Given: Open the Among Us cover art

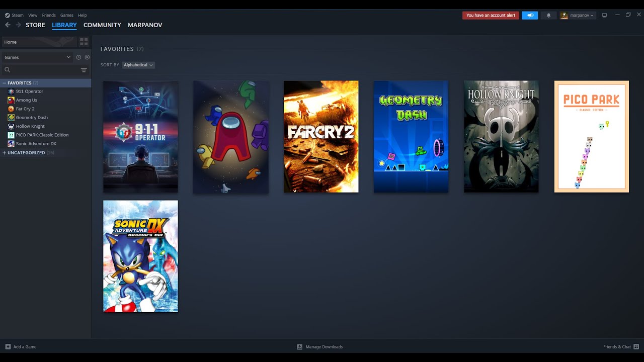Looking at the screenshot, I should (x=231, y=137).
